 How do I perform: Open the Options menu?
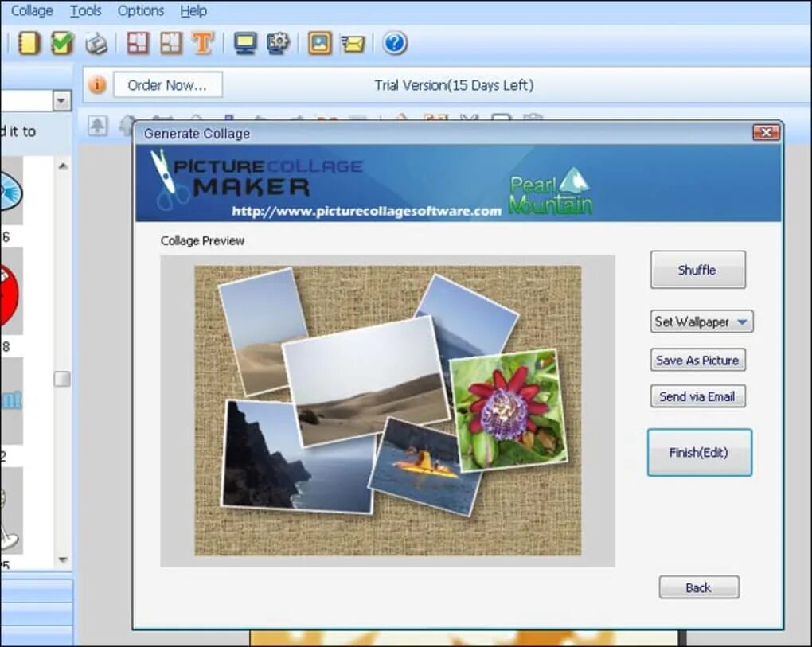point(140,10)
